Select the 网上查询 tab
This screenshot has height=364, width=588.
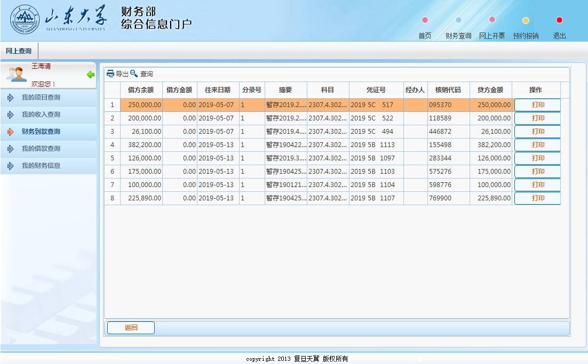19,51
